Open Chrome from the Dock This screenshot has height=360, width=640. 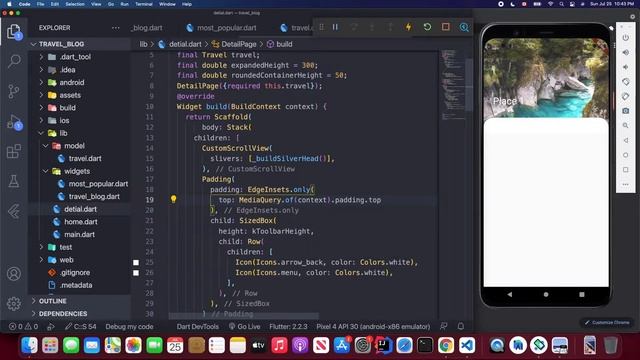pyautogui.click(x=446, y=346)
